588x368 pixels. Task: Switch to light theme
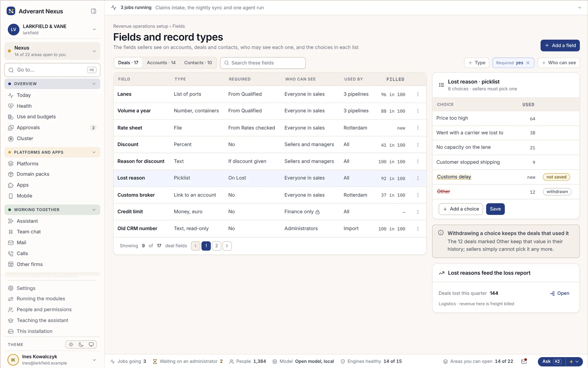coord(71,344)
